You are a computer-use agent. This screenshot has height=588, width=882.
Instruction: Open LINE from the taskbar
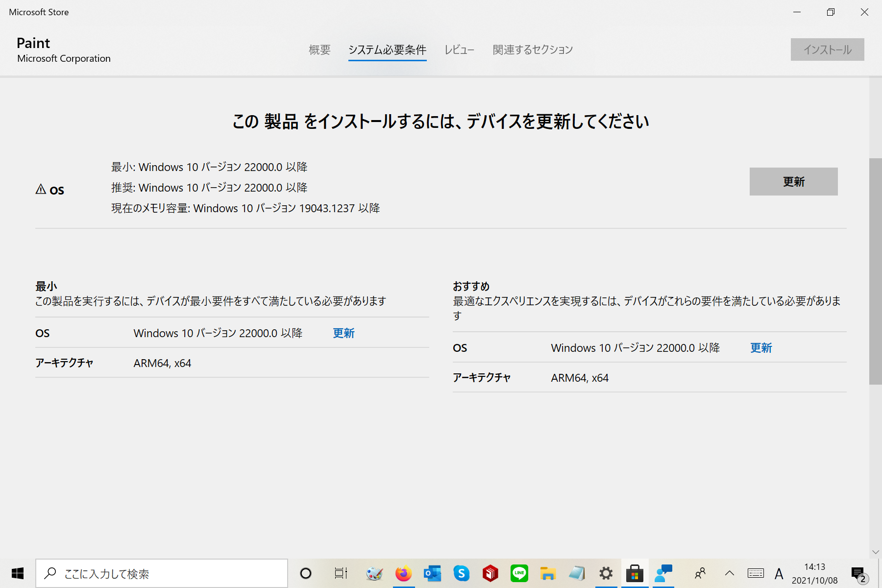click(x=519, y=573)
